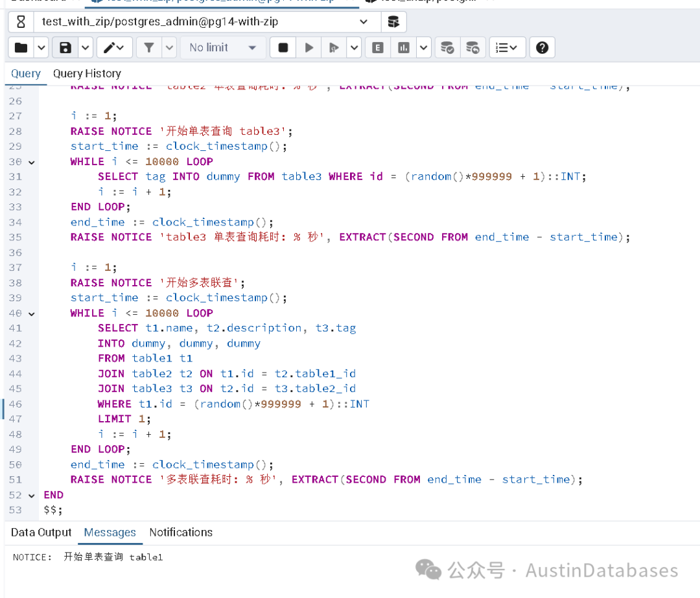Roll back the transaction

(472, 47)
